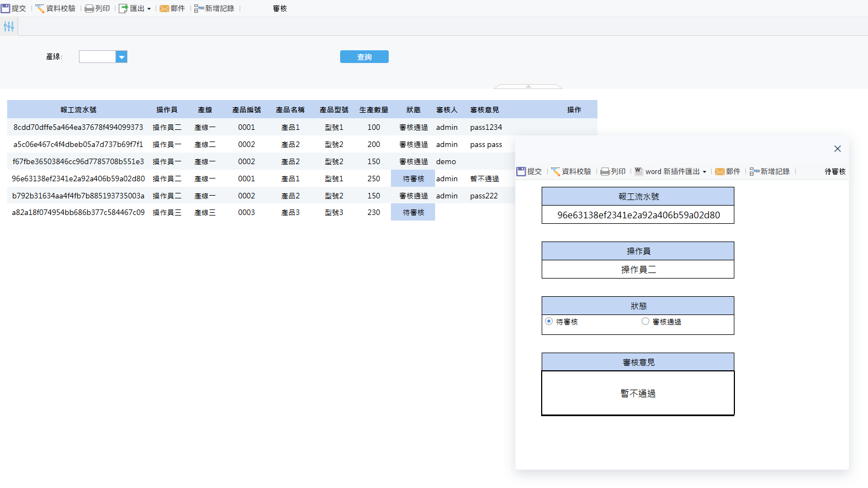Open the 產線 dropdown arrow

pyautogui.click(x=121, y=57)
